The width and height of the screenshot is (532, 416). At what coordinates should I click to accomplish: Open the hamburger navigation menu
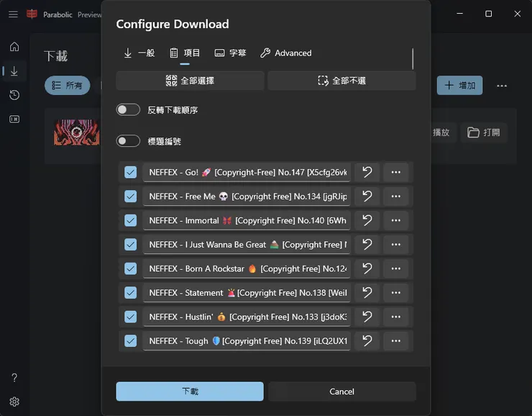click(x=13, y=14)
